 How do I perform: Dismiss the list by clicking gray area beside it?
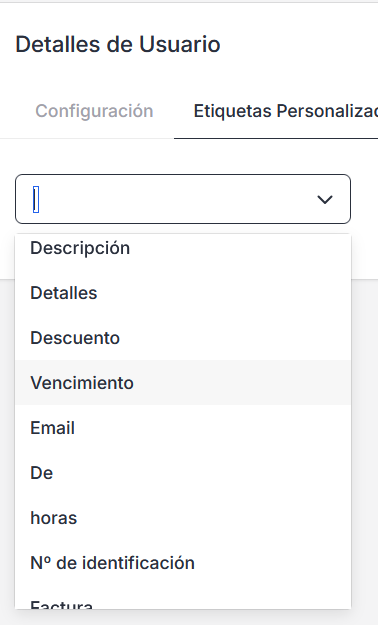[x=365, y=438]
